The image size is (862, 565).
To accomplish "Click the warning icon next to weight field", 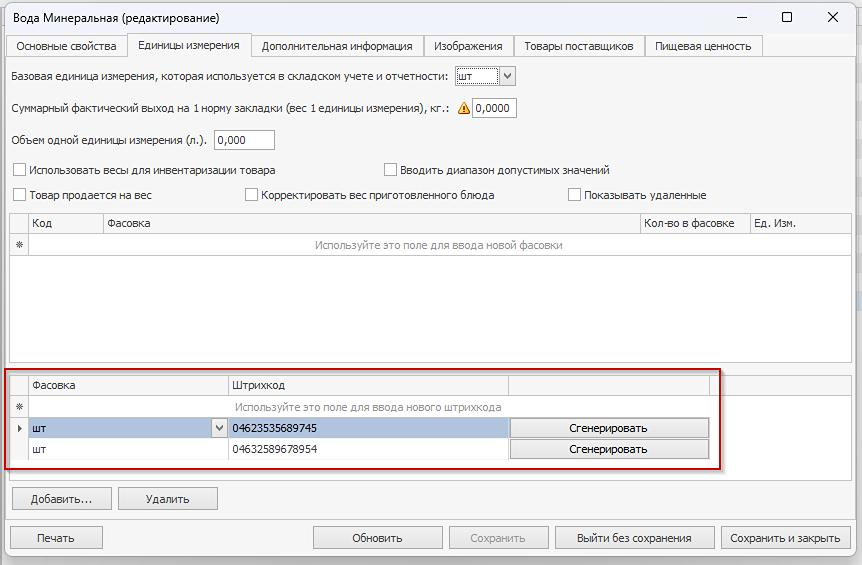I will tap(464, 109).
